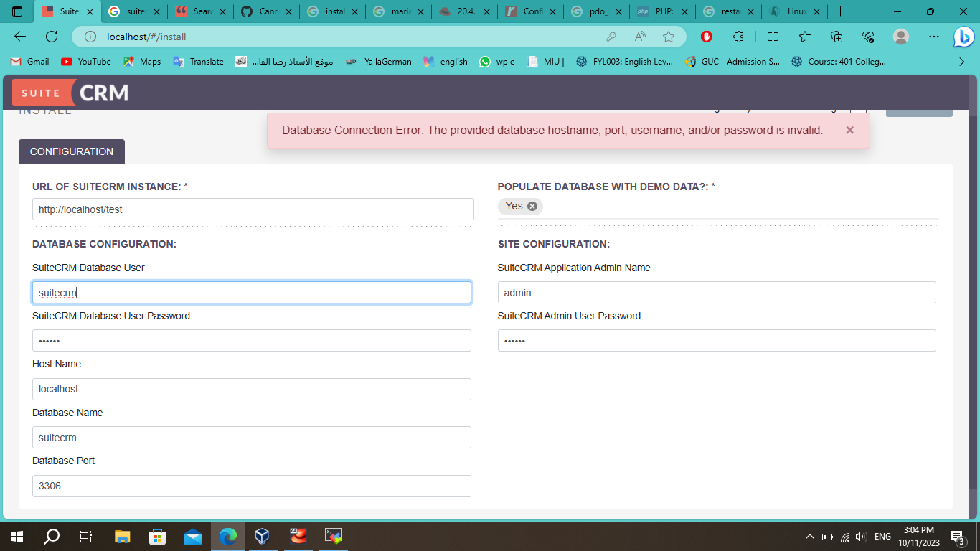Open the Populate Database demo data dropdown
980x551 pixels.
pyautogui.click(x=718, y=207)
